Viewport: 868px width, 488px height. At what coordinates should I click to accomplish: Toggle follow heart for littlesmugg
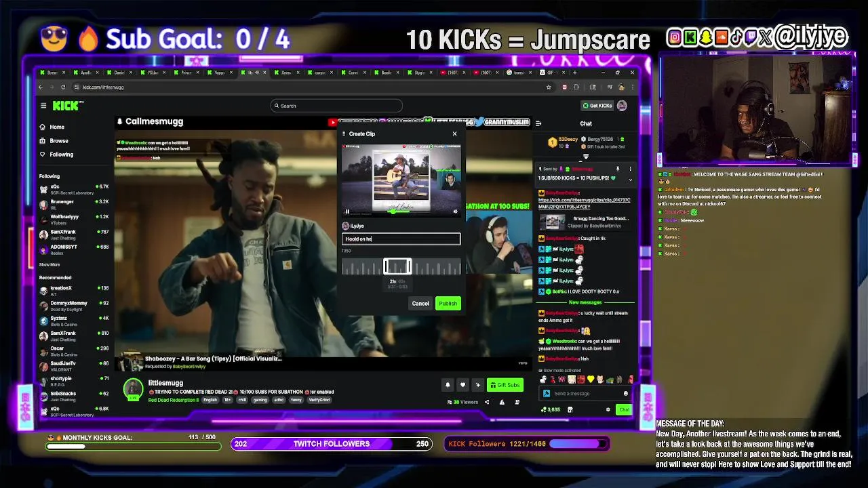(x=462, y=385)
